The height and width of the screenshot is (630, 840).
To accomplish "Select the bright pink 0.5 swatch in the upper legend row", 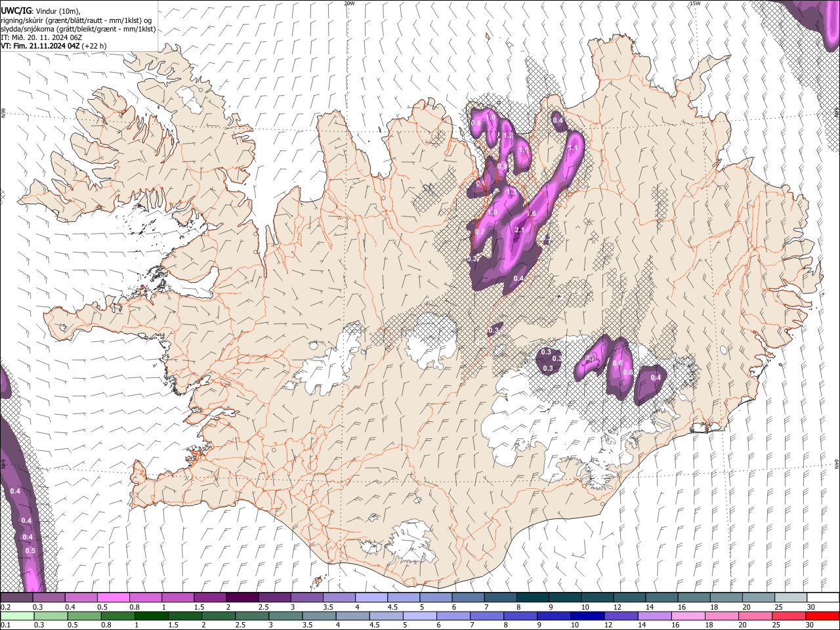I will pos(113,598).
